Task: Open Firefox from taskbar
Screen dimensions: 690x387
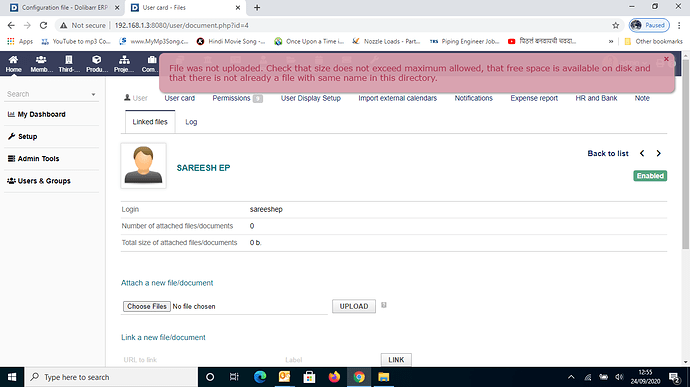Action: tap(334, 377)
